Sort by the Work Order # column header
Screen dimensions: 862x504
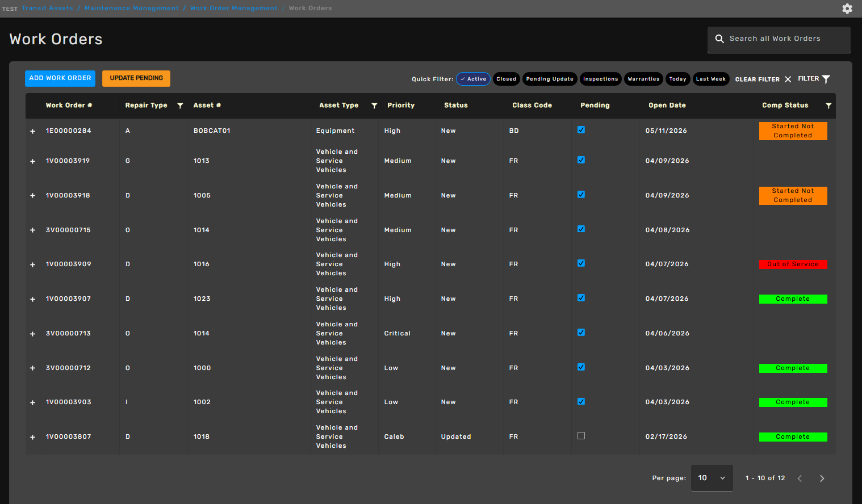tap(69, 106)
